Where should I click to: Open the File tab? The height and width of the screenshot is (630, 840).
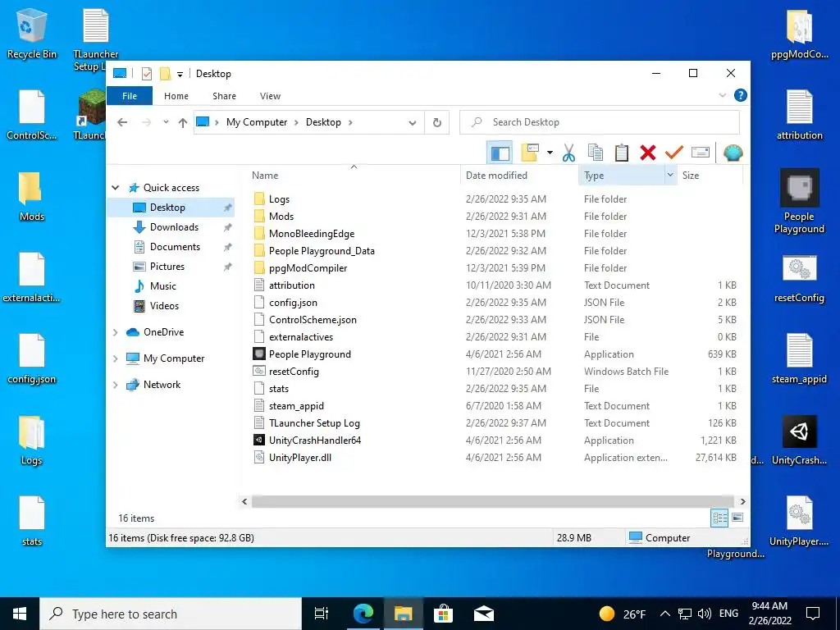tap(130, 96)
